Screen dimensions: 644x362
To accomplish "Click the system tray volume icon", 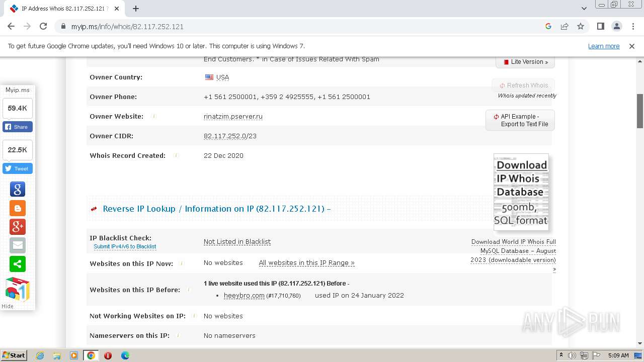I will 573,355.
